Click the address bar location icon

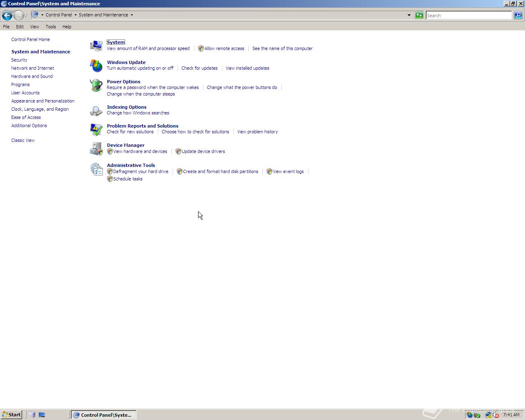35,15
